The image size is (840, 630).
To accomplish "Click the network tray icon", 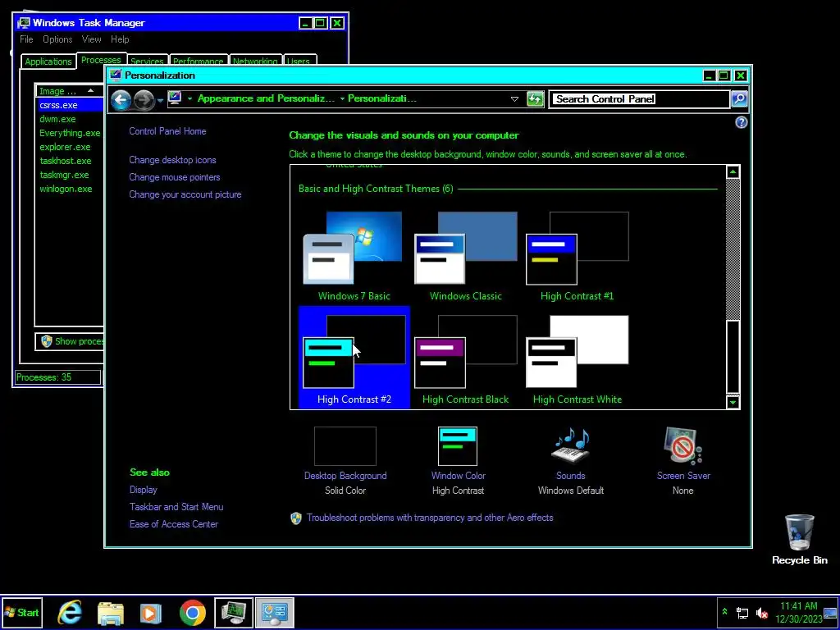I will click(742, 613).
